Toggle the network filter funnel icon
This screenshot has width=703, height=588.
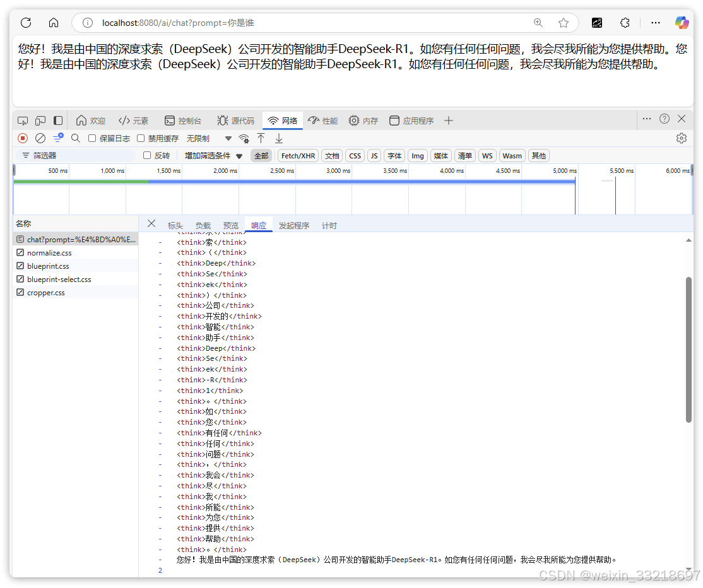click(x=58, y=138)
